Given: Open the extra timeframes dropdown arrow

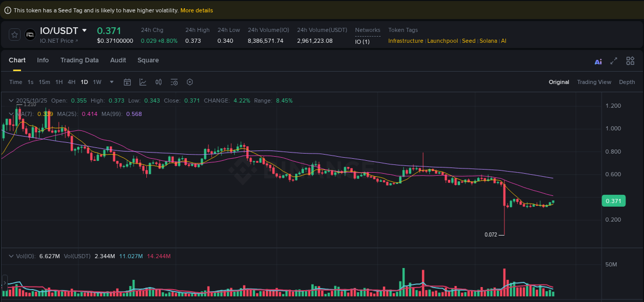Looking at the screenshot, I should (x=111, y=82).
